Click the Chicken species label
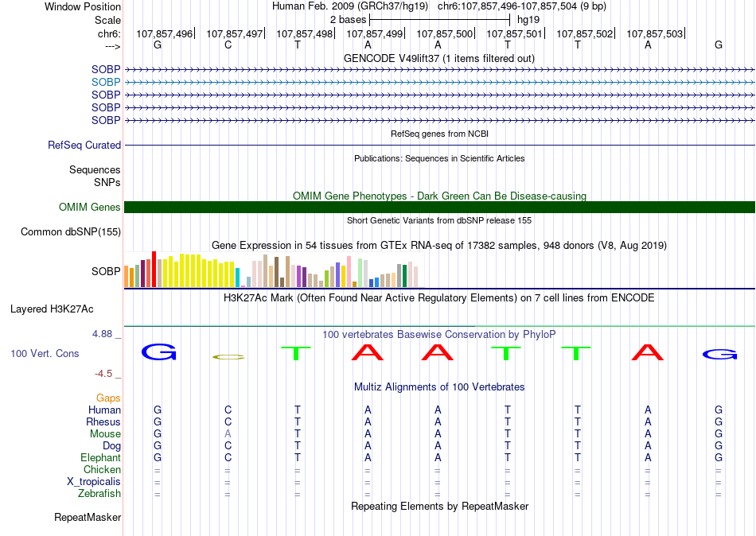 102,469
